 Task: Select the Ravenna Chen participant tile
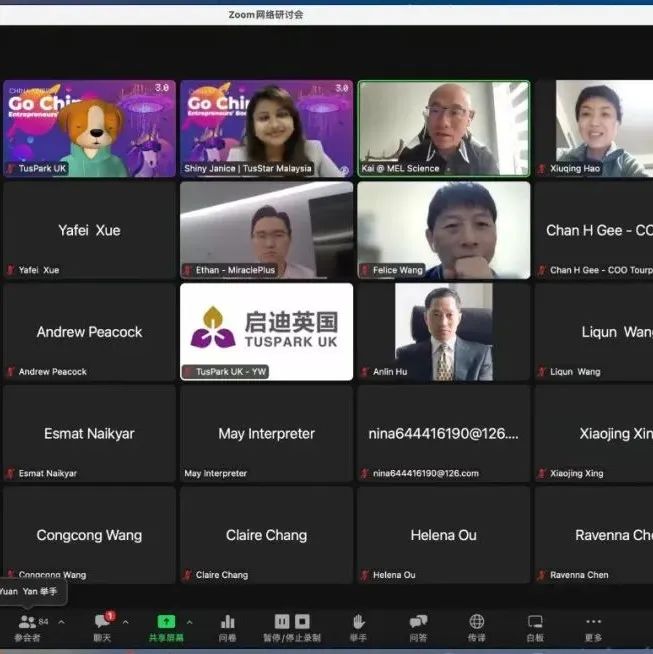pos(594,535)
